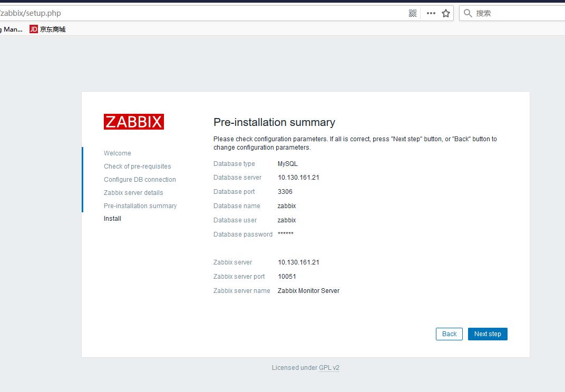The width and height of the screenshot is (565, 392).
Task: Click the ZABBIX logo
Action: coord(134,122)
